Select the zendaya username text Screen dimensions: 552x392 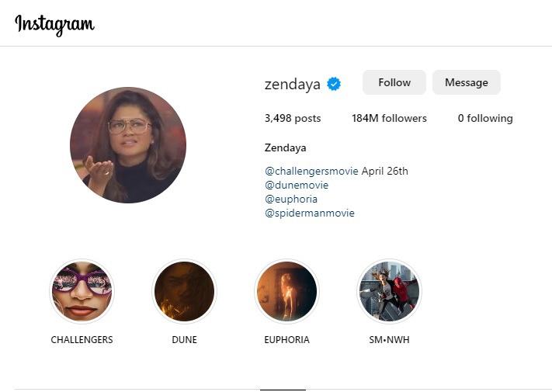293,85
